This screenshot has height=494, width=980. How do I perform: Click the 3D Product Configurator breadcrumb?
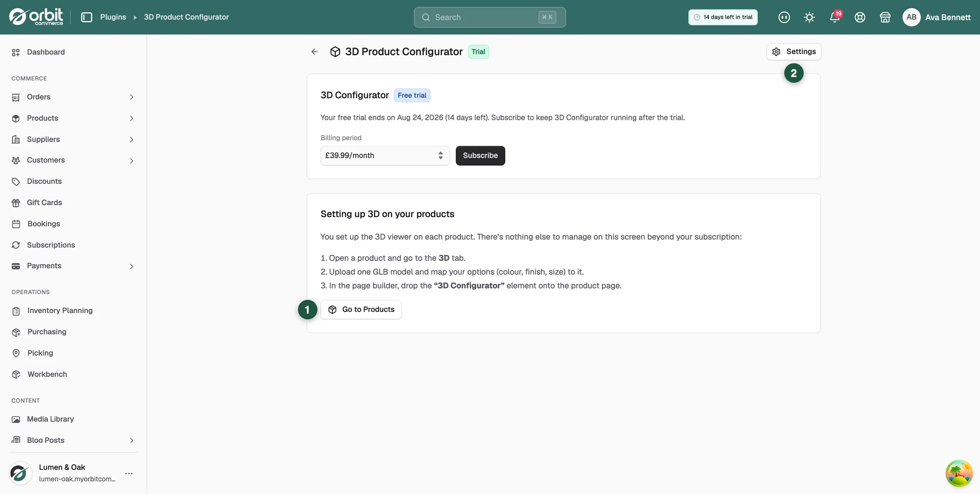point(186,17)
